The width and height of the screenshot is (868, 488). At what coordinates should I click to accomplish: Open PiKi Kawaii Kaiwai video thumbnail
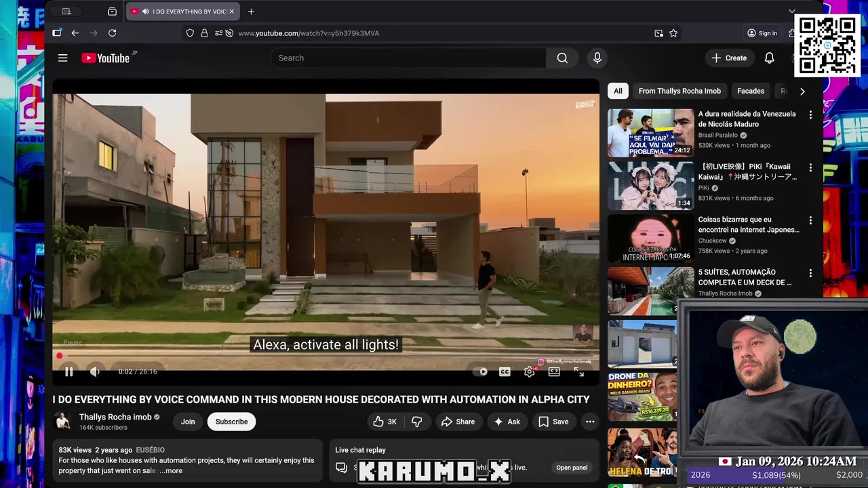pos(651,186)
